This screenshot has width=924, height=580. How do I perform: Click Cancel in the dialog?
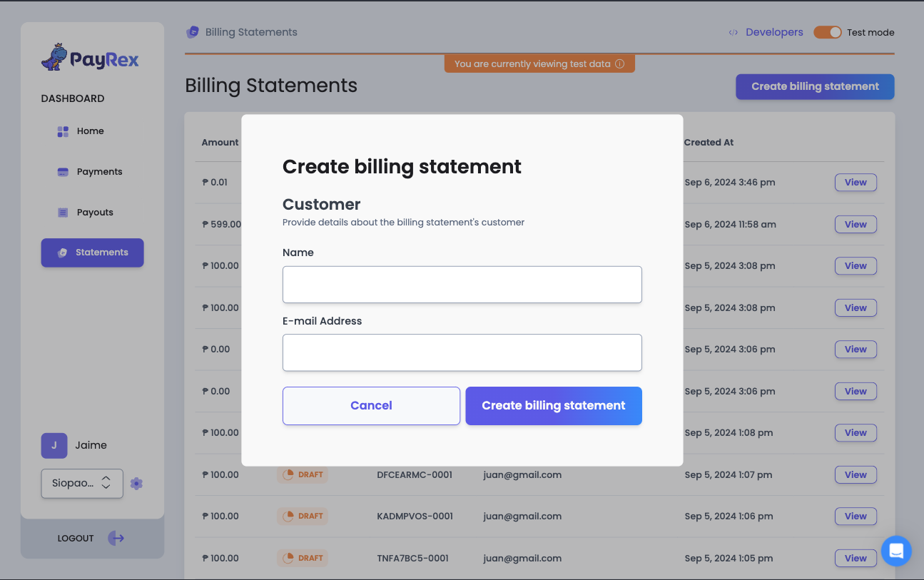pyautogui.click(x=371, y=405)
